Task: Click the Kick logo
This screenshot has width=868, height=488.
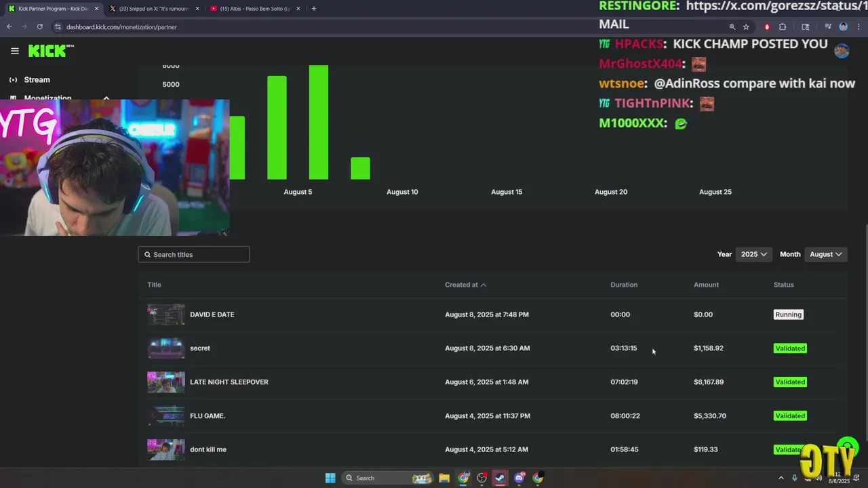Action: click(51, 51)
